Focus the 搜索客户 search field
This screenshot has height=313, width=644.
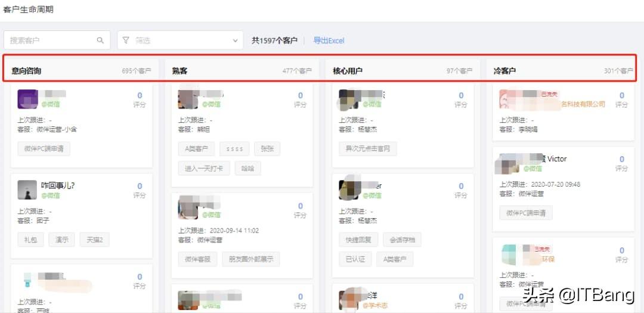tap(57, 41)
